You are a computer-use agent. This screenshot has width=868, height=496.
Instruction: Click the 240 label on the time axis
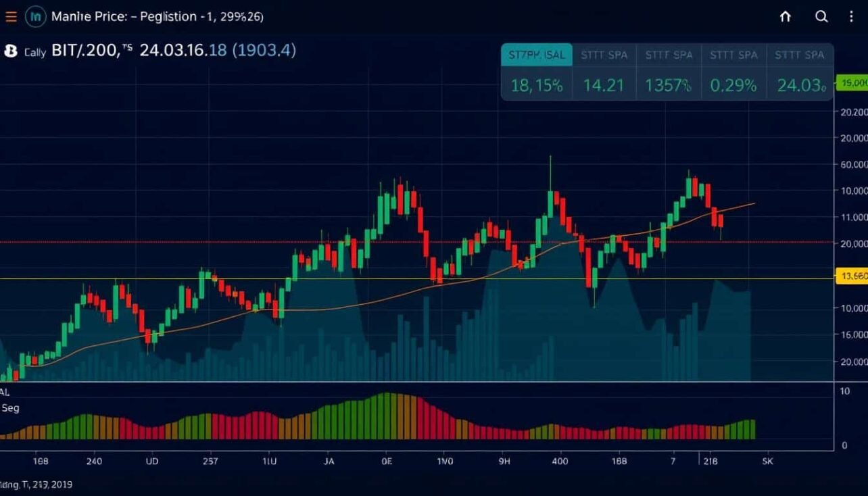pos(94,461)
